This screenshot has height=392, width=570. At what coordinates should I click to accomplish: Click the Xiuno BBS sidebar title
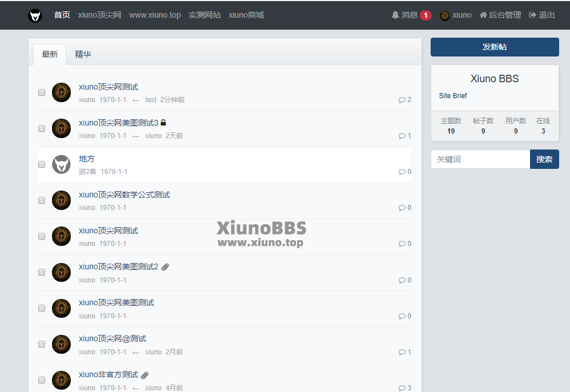[495, 79]
